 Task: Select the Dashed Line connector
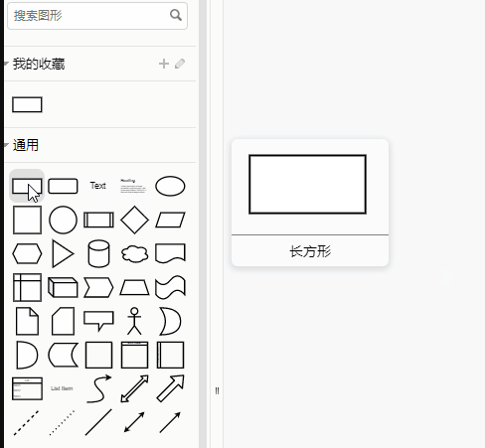click(x=27, y=423)
